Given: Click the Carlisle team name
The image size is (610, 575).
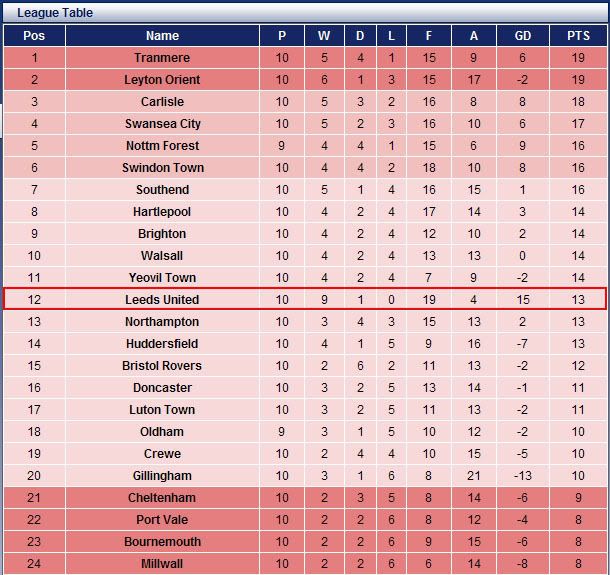Looking at the screenshot, I should pos(162,102).
